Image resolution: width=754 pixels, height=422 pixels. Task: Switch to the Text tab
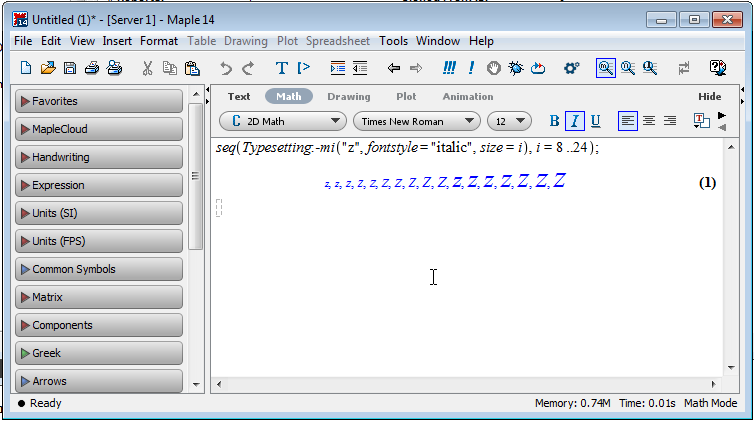(239, 96)
